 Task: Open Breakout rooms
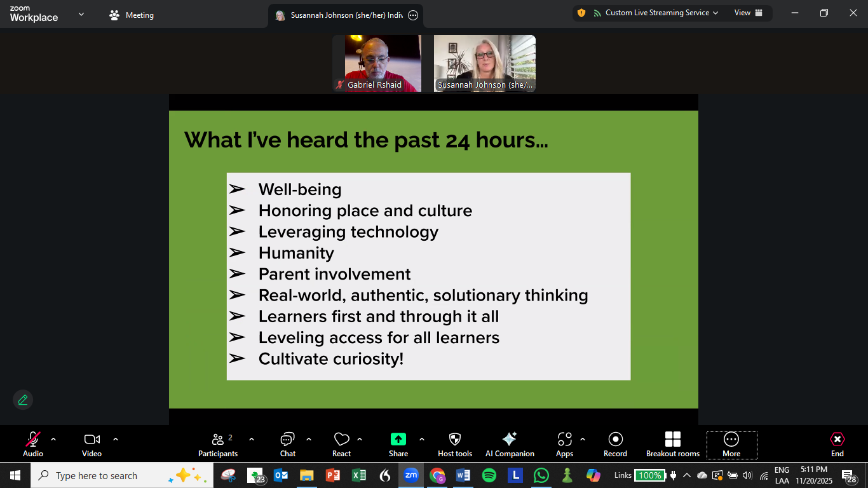672,444
